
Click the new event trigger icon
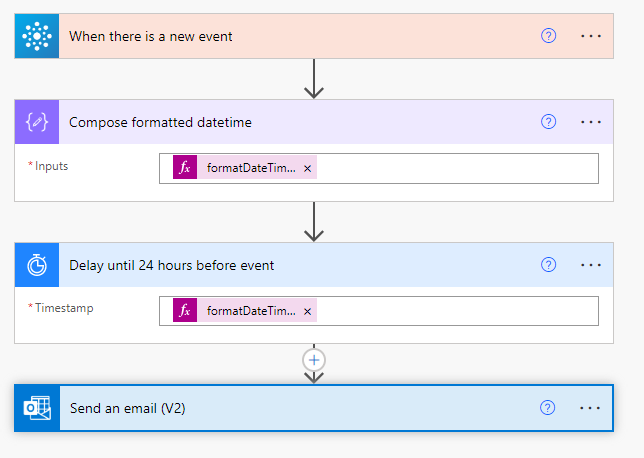coord(37,36)
